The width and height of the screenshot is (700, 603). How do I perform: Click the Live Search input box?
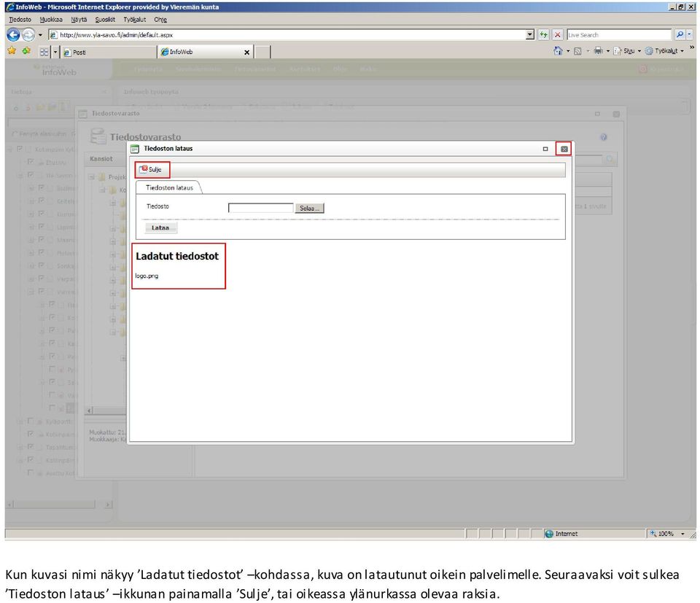(619, 35)
